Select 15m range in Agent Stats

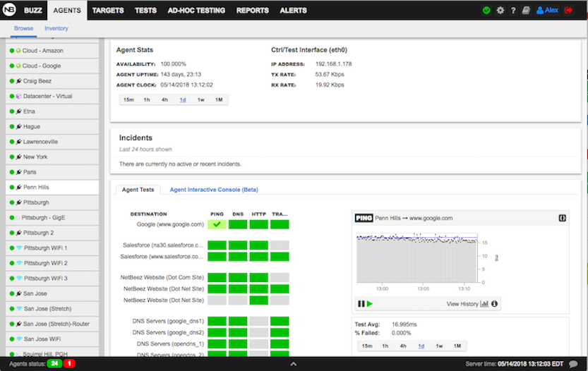tap(128, 99)
